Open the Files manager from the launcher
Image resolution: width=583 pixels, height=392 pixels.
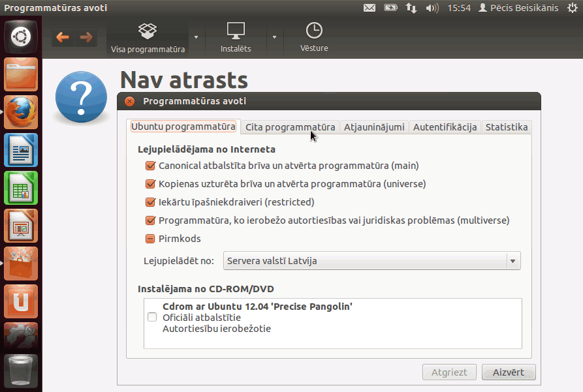[21, 75]
